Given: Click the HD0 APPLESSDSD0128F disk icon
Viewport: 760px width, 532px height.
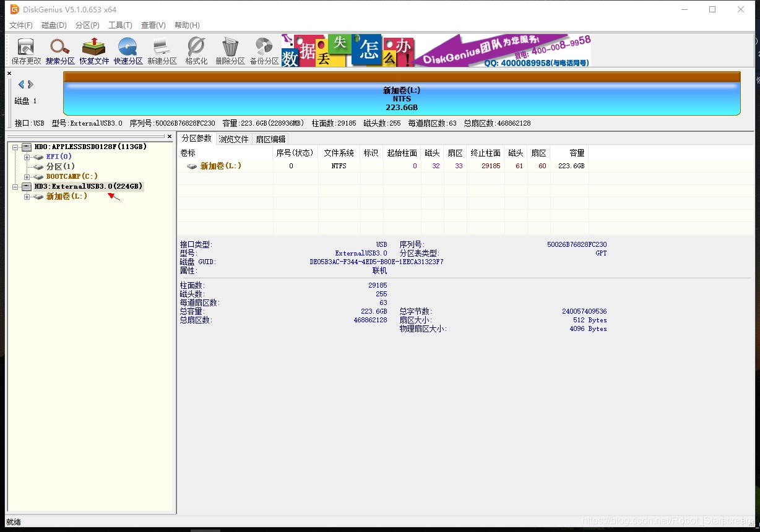Looking at the screenshot, I should tap(27, 147).
